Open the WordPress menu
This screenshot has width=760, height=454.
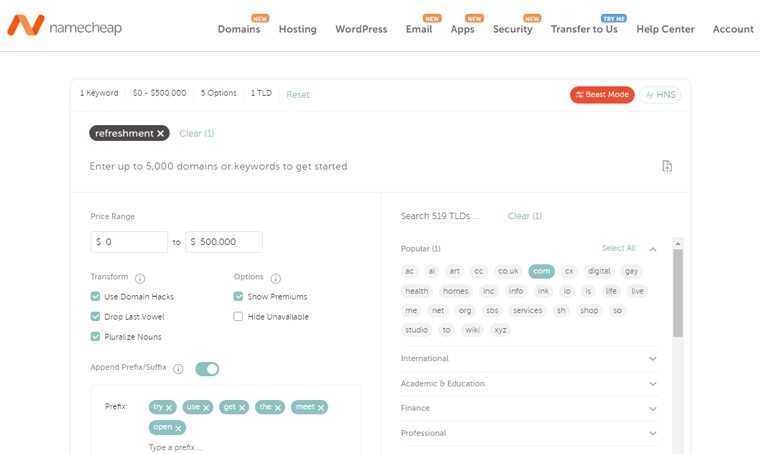point(361,29)
